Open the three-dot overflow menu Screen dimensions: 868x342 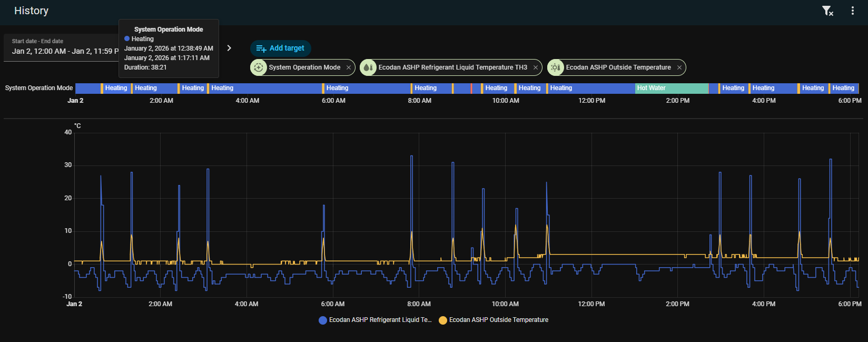pyautogui.click(x=852, y=11)
